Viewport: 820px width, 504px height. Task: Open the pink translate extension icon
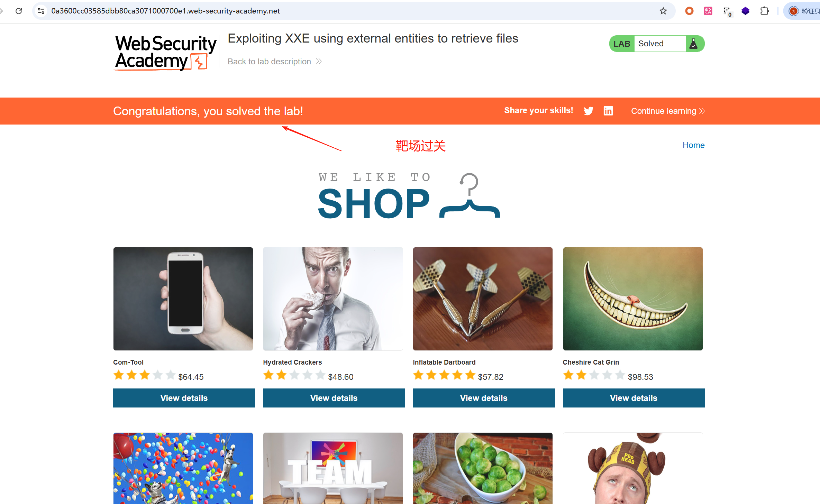pyautogui.click(x=708, y=11)
